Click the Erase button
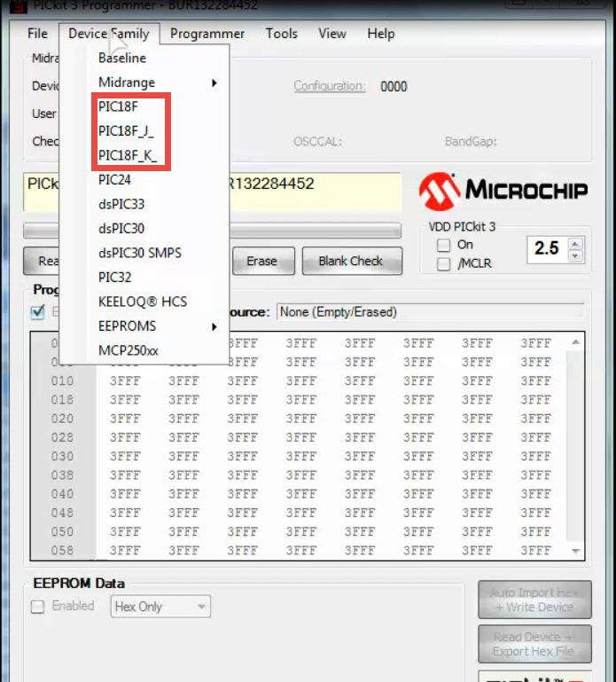616x682 pixels. (263, 261)
